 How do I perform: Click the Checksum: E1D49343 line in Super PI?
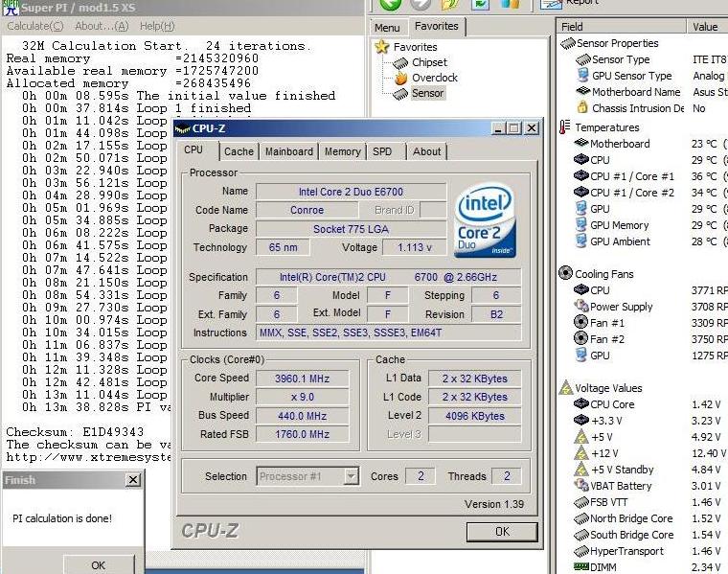[76, 432]
